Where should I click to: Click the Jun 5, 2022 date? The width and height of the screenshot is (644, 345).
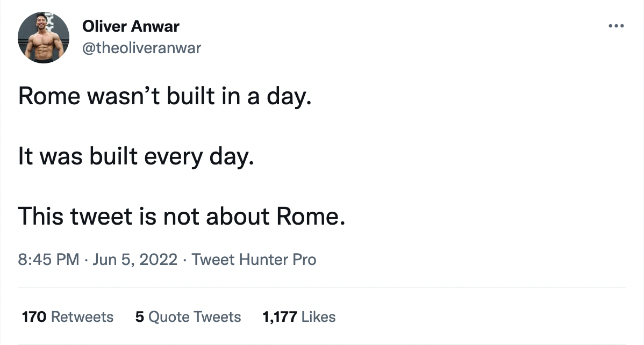[135, 260]
